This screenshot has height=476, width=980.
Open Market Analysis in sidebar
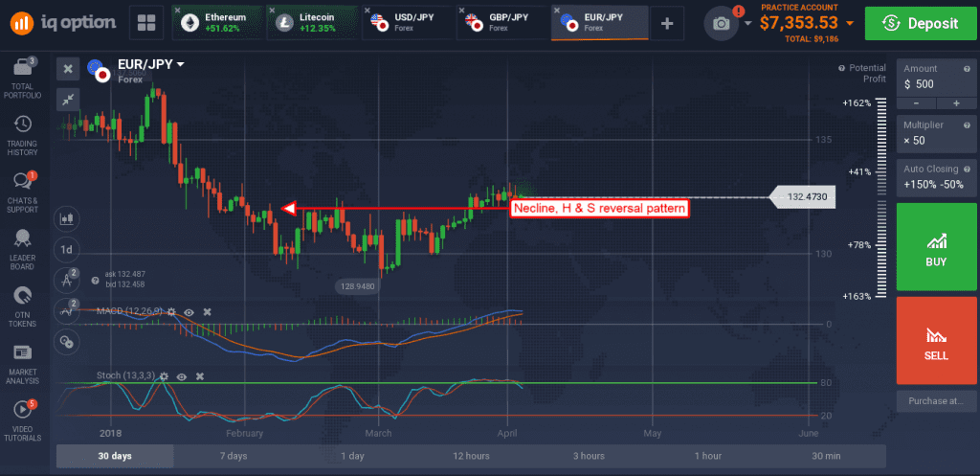click(x=22, y=364)
